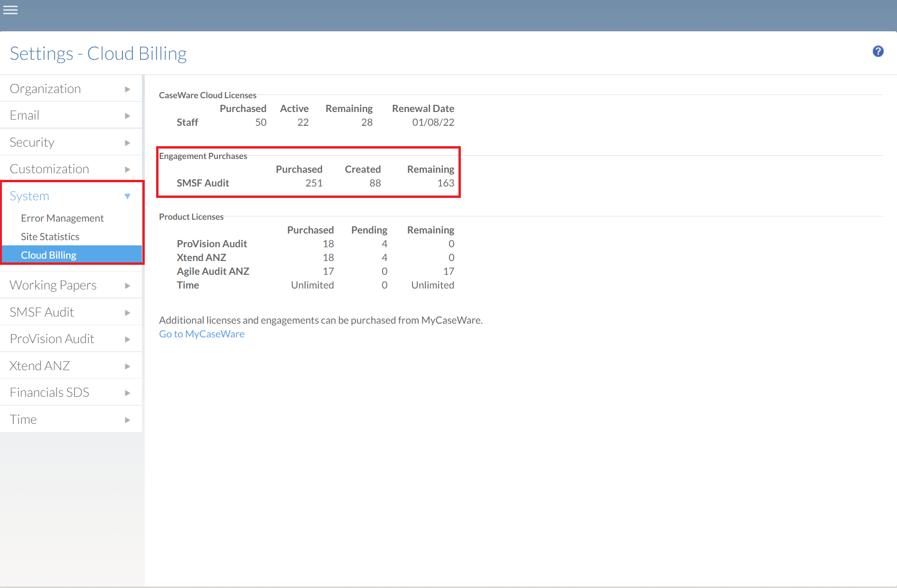
Task: Expand Organization arrow
Action: [x=127, y=89]
